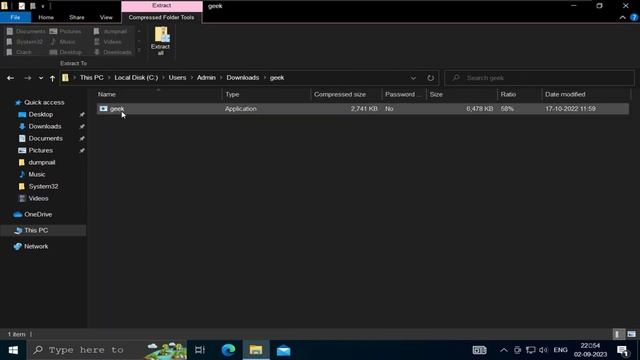
Task: Open the address bar history dropdown
Action: 413,78
